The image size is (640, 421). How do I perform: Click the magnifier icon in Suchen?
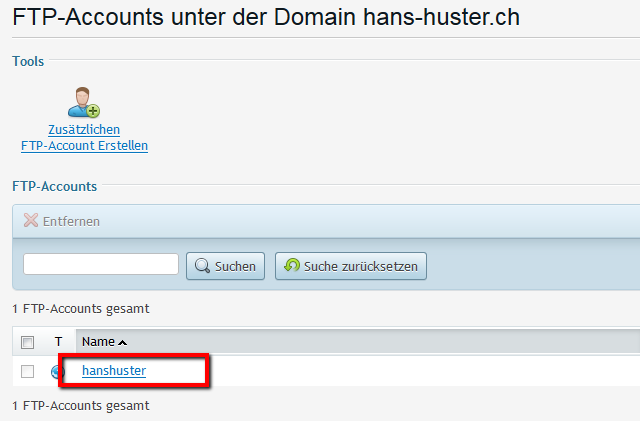(x=203, y=266)
